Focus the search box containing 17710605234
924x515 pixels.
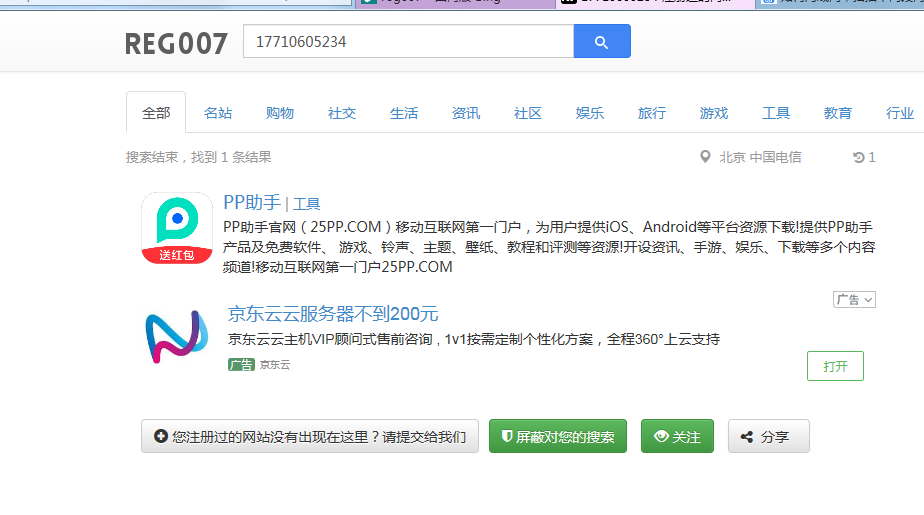[x=408, y=41]
